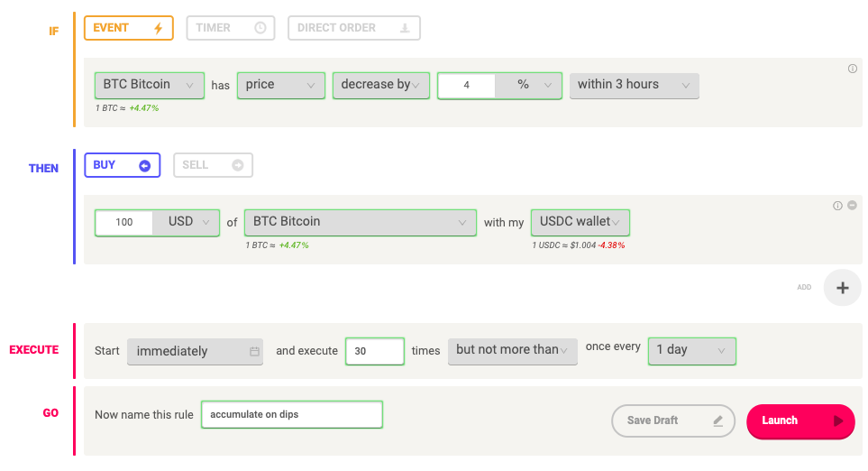Image resolution: width=868 pixels, height=471 pixels.
Task: Add another action with the plus button
Action: pos(843,288)
